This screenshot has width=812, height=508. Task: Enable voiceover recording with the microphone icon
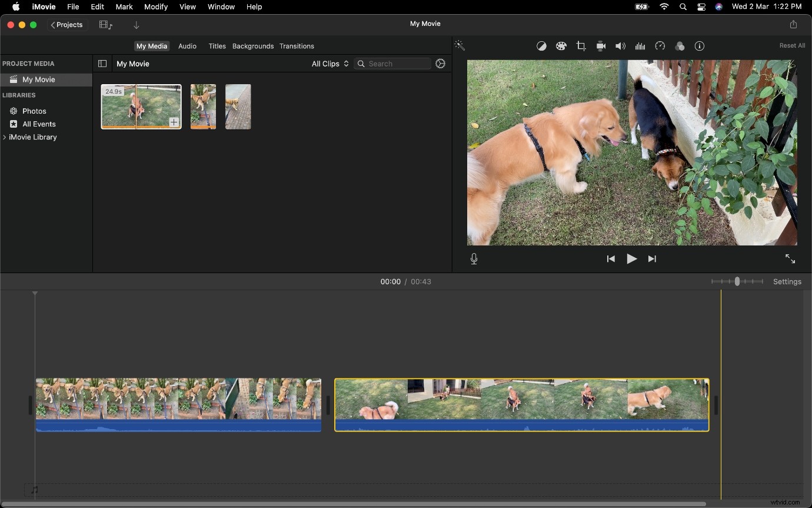[474, 258]
